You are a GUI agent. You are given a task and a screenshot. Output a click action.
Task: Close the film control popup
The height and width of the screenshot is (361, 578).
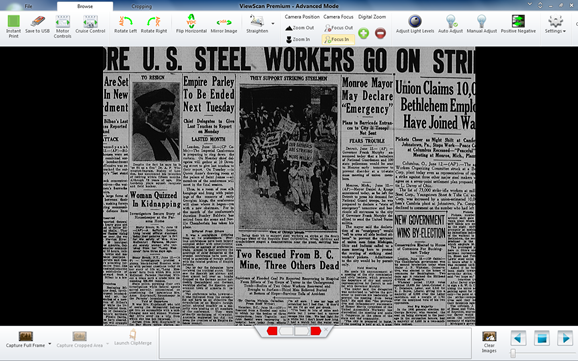tap(326, 329)
